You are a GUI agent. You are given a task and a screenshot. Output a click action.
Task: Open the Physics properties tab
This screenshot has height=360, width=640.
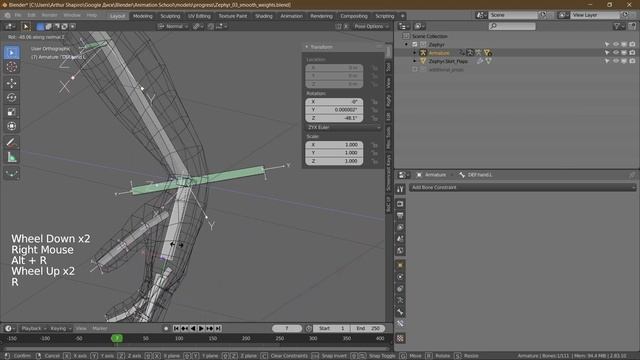pos(400,277)
